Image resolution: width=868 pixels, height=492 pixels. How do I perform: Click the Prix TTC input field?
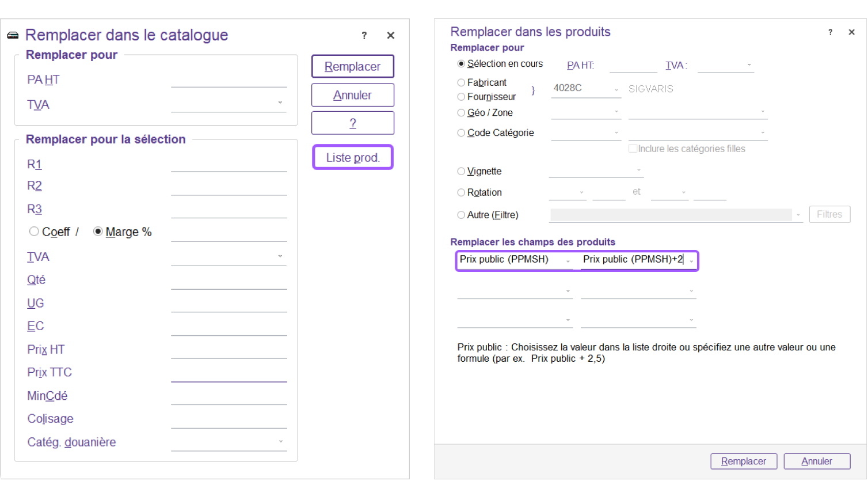(229, 373)
